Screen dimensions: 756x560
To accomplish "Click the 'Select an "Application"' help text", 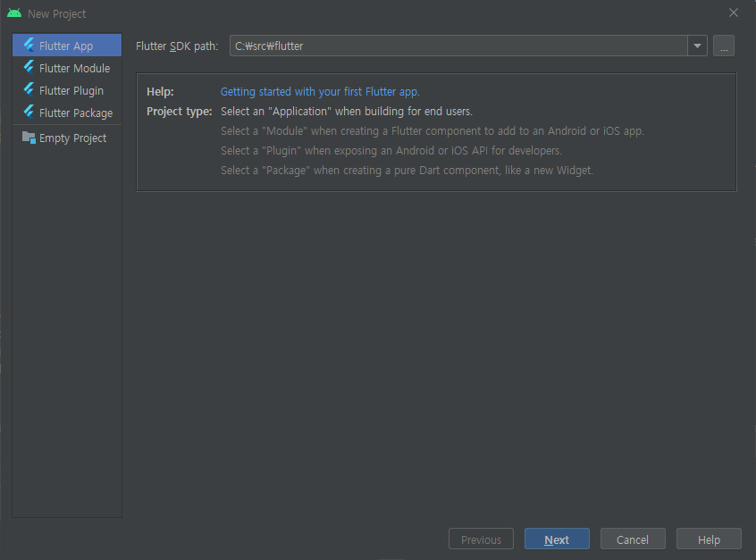I will (x=346, y=112).
